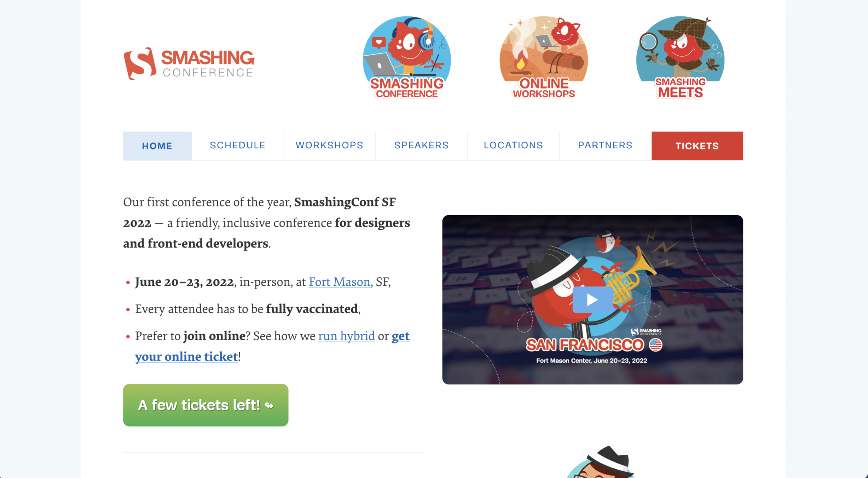The height and width of the screenshot is (478, 868).
Task: Click the Smashing Conference logo
Action: [189, 64]
